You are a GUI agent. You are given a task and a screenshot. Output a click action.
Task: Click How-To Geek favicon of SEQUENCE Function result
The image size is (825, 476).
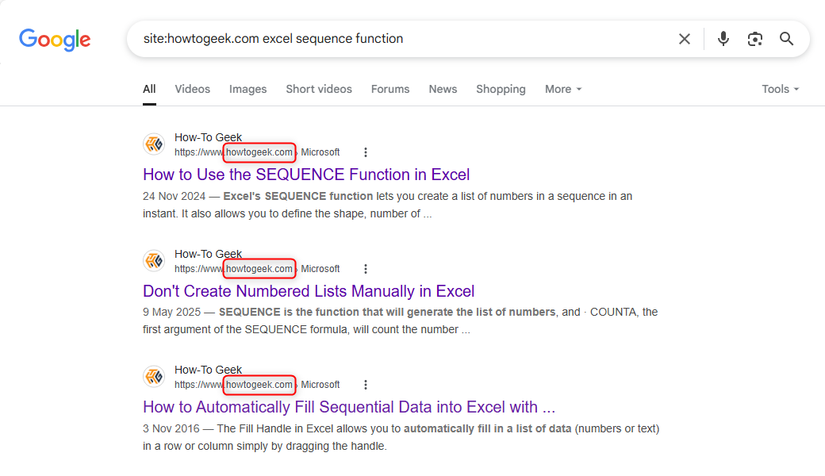click(x=154, y=144)
